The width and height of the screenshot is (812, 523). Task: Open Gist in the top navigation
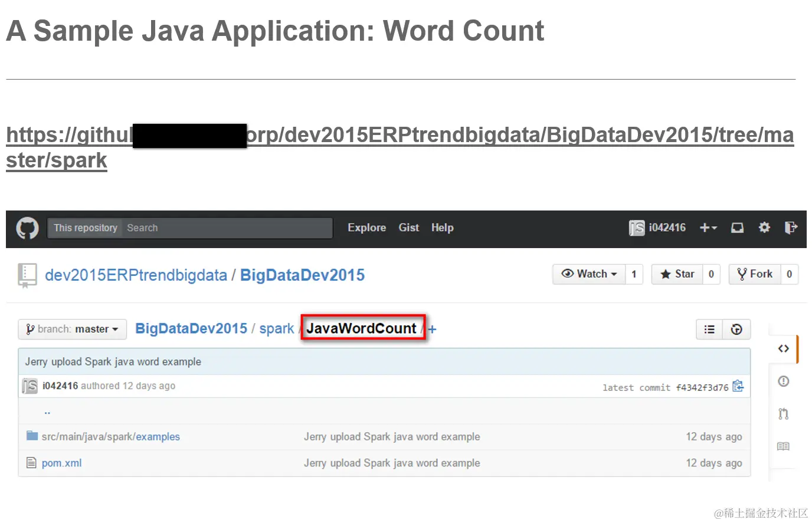(x=408, y=228)
